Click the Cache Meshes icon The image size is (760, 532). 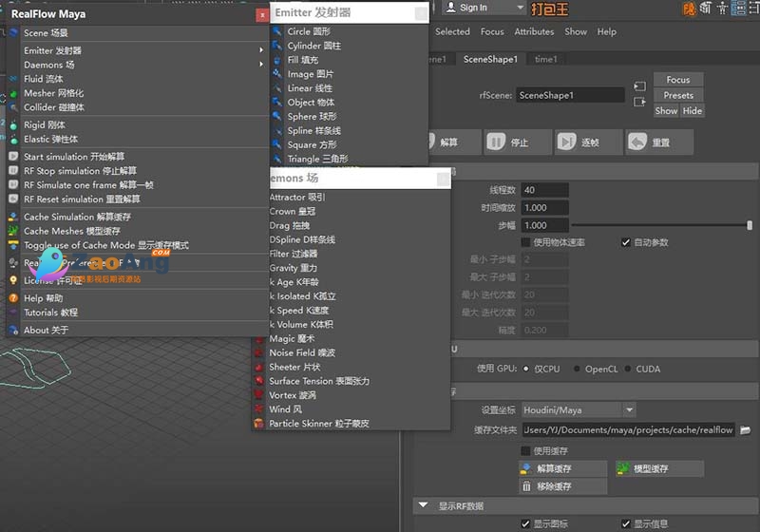coord(13,231)
